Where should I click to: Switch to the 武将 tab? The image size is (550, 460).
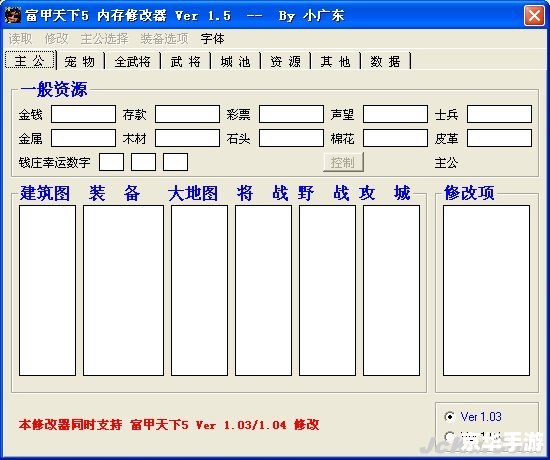(x=186, y=62)
